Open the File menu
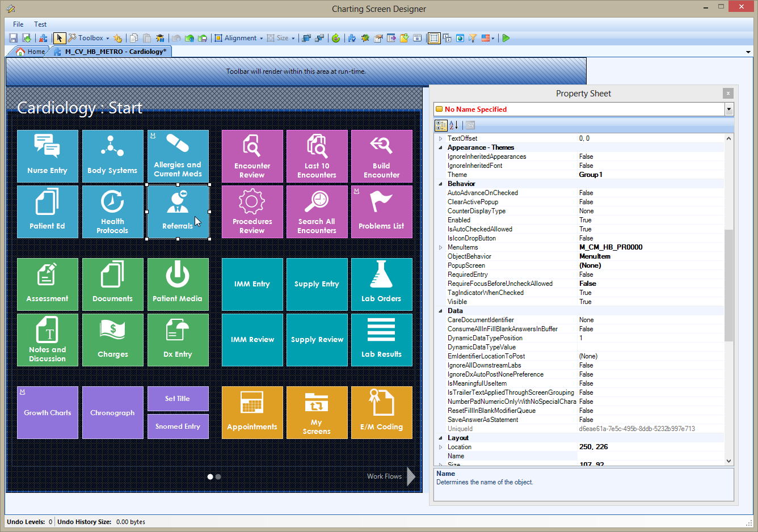This screenshot has height=532, width=758. [x=18, y=24]
